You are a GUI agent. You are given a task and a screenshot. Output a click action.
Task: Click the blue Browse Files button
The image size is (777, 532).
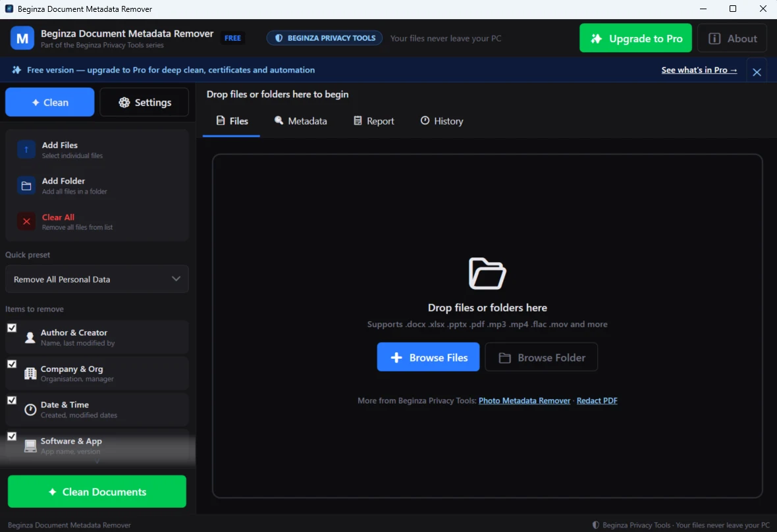428,357
